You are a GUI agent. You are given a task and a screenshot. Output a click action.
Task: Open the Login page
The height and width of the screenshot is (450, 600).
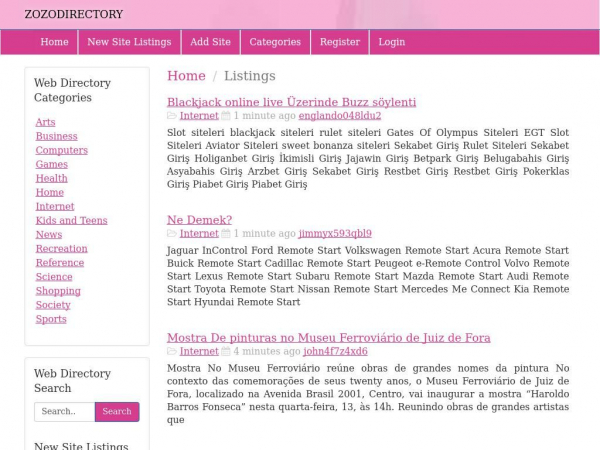tap(391, 42)
